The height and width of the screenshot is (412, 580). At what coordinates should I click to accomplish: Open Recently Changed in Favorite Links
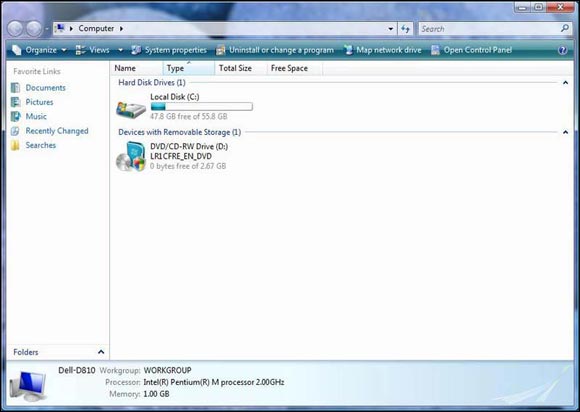coord(57,131)
